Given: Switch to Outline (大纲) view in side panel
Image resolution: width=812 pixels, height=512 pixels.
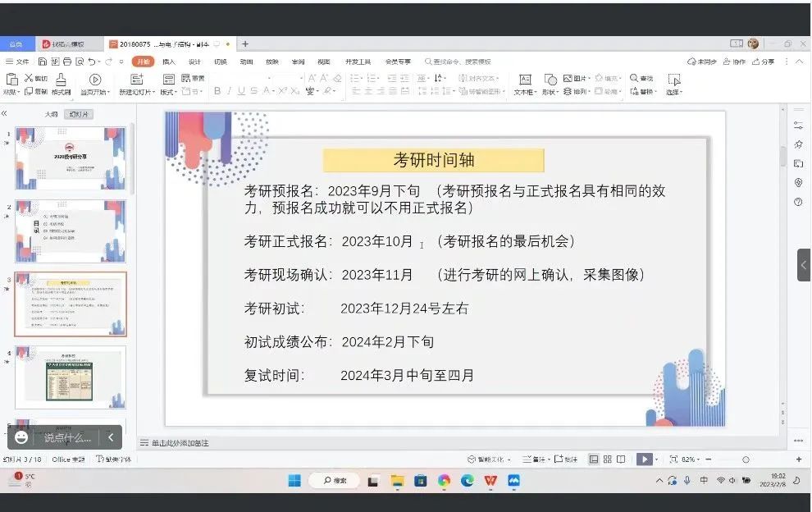Looking at the screenshot, I should 51,114.
